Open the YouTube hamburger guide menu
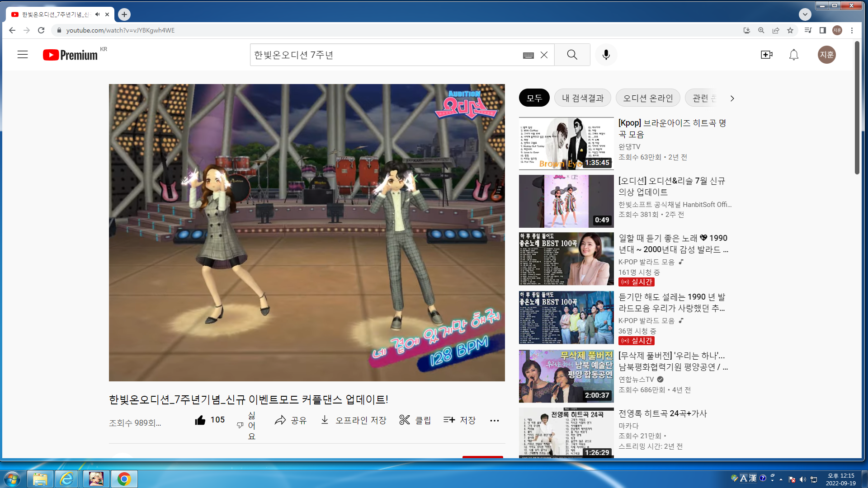The width and height of the screenshot is (868, 488). pos(23,55)
